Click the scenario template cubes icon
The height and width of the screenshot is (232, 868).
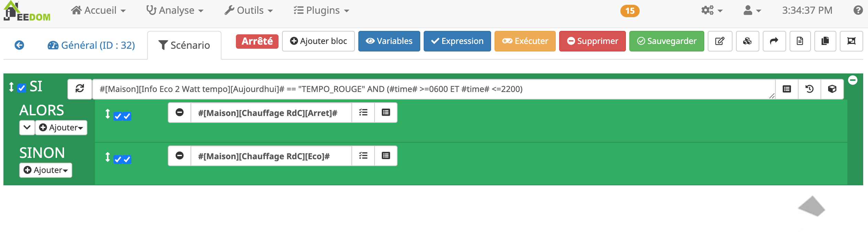point(747,41)
